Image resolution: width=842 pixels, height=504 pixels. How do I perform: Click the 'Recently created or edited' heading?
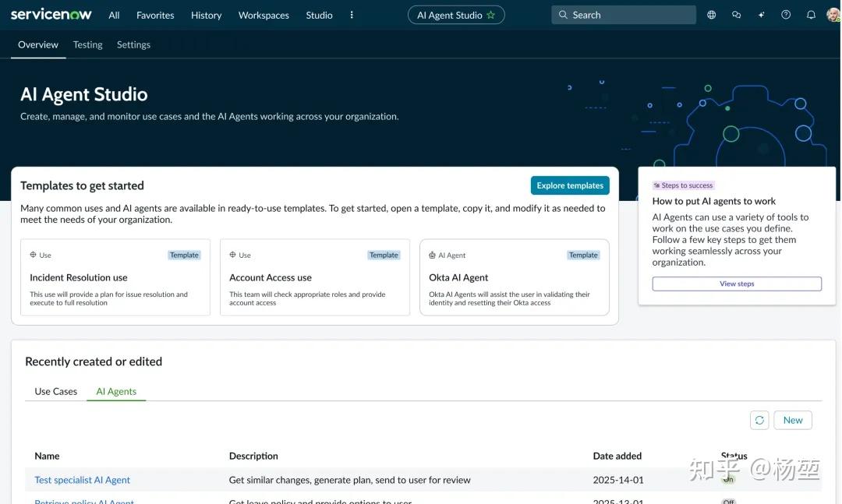coord(94,361)
